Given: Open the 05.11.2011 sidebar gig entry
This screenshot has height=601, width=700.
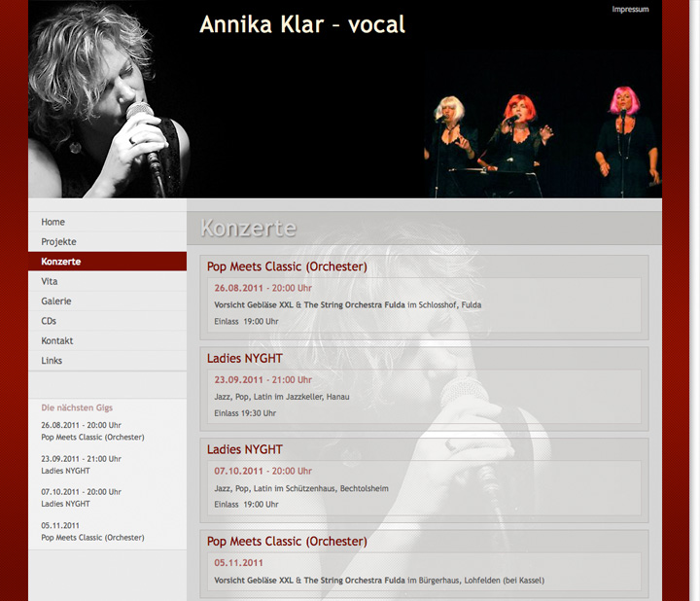Looking at the screenshot, I should click(x=92, y=531).
